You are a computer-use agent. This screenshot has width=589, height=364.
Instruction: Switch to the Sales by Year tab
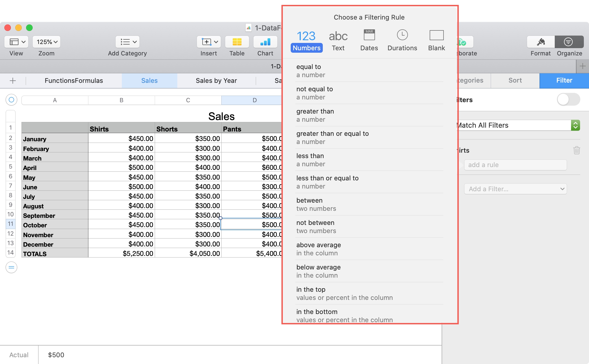point(216,81)
